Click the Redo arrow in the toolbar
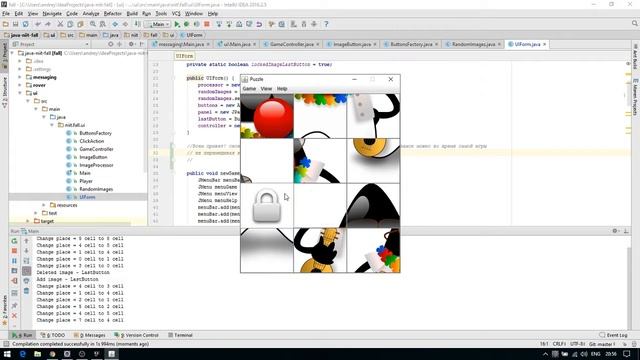This screenshot has height=360, width=640. tap(48, 24)
